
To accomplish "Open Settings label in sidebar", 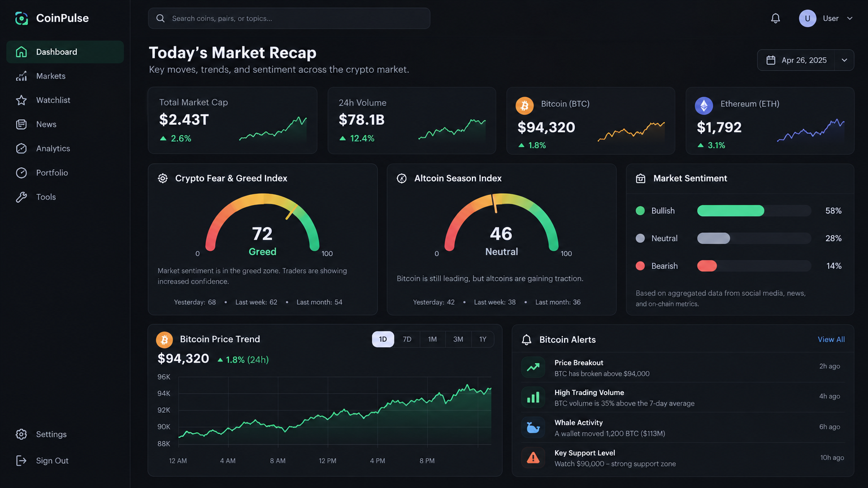I will [51, 434].
